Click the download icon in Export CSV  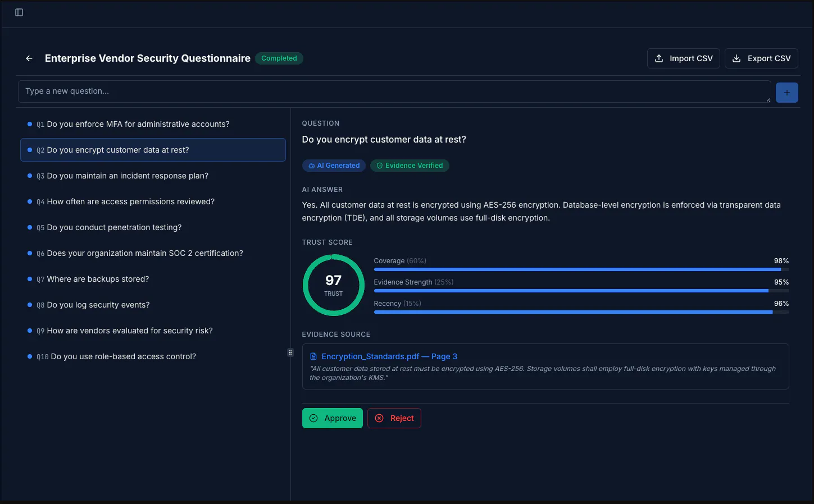point(736,58)
